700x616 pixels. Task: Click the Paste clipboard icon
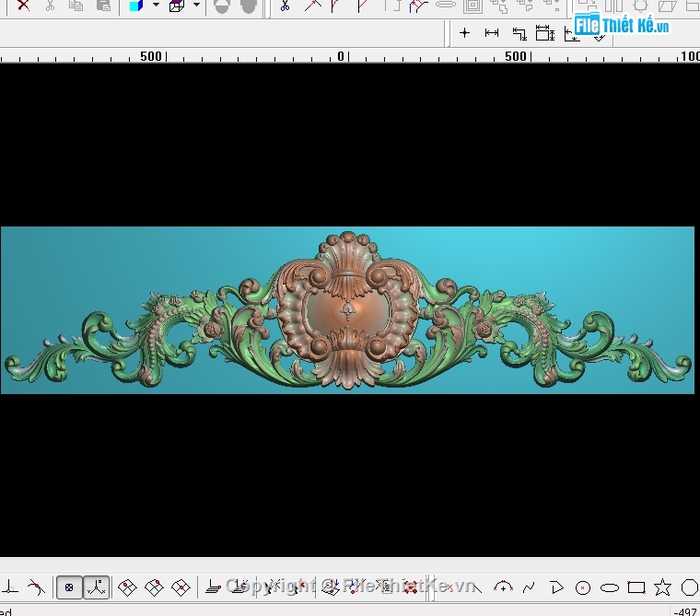click(103, 6)
